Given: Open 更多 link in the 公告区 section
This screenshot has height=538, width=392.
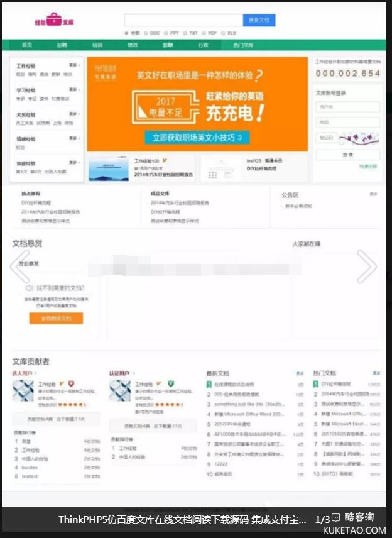Looking at the screenshot, I should [373, 194].
